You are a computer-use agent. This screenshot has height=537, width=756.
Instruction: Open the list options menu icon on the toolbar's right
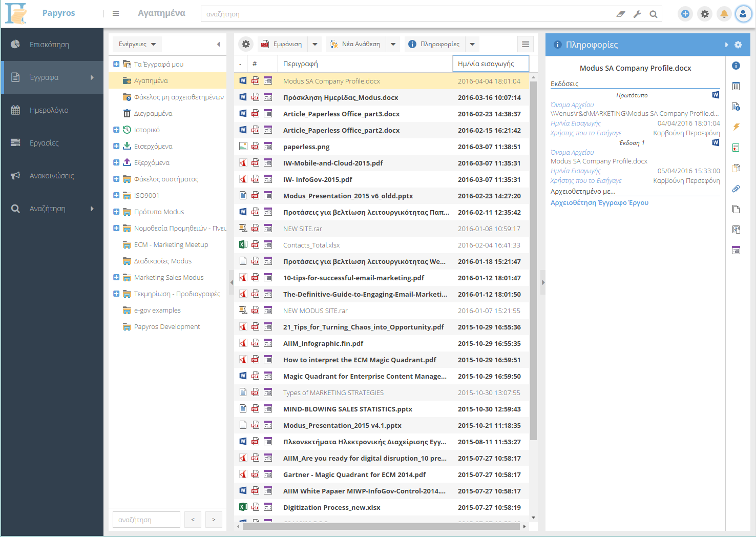[x=526, y=44]
